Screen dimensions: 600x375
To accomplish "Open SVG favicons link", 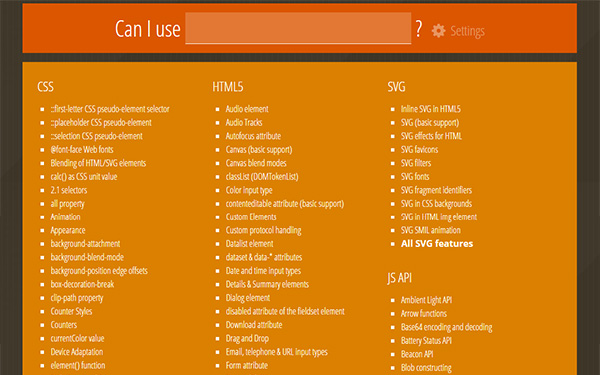I will 419,149.
